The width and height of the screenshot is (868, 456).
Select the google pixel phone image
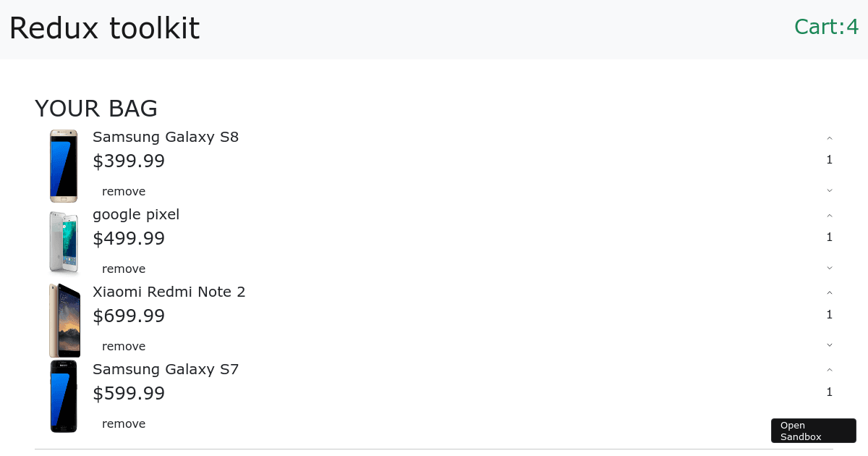point(64,242)
